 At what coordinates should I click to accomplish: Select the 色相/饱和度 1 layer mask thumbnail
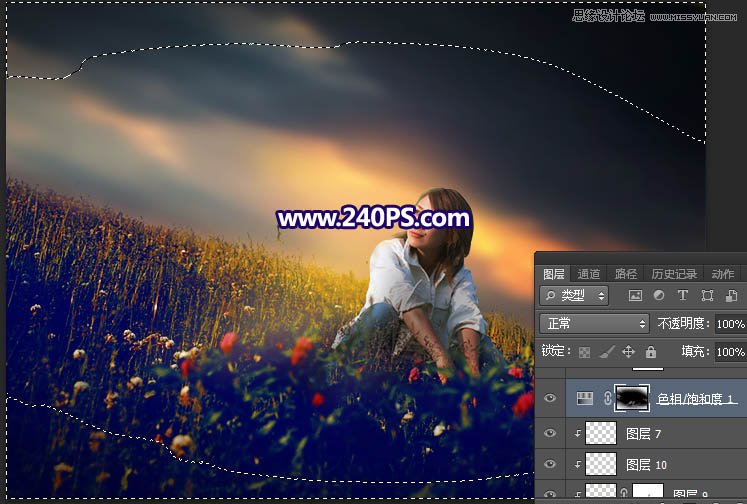coord(632,398)
